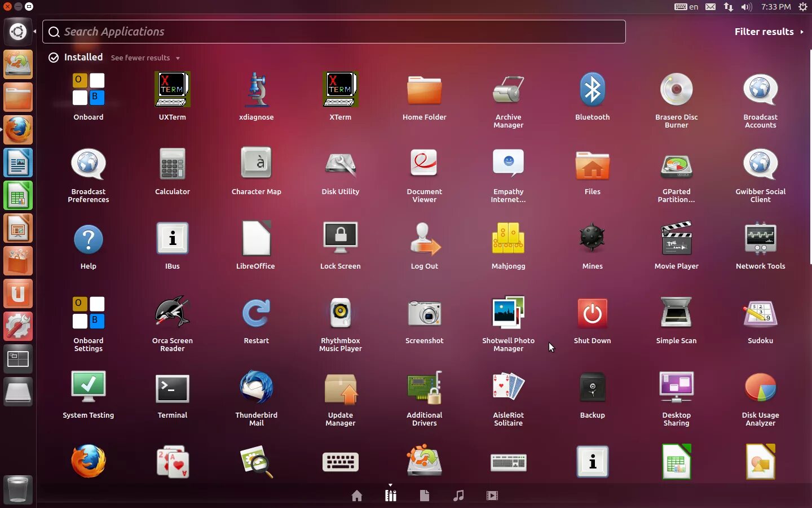Open Screenshot tool
The height and width of the screenshot is (508, 812).
click(x=425, y=314)
